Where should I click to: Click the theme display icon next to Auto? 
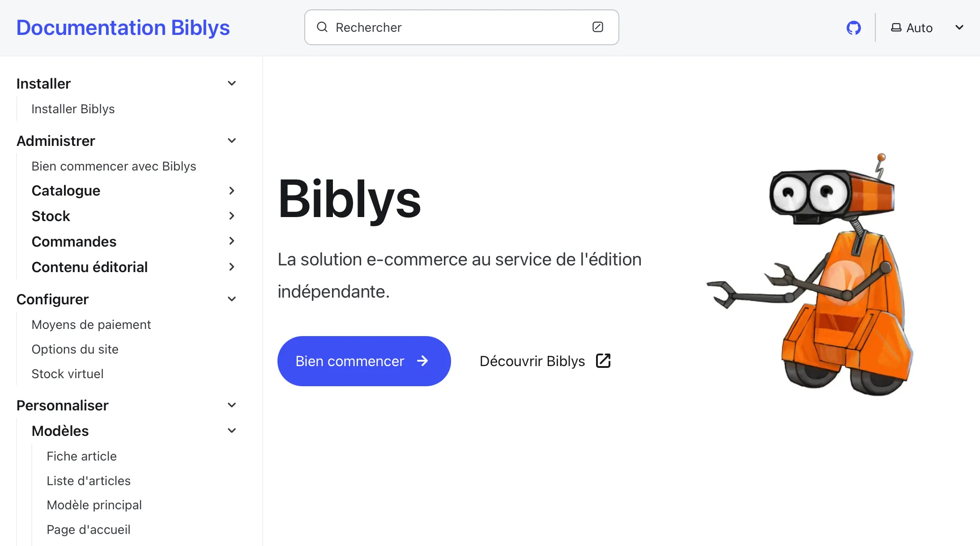895,27
